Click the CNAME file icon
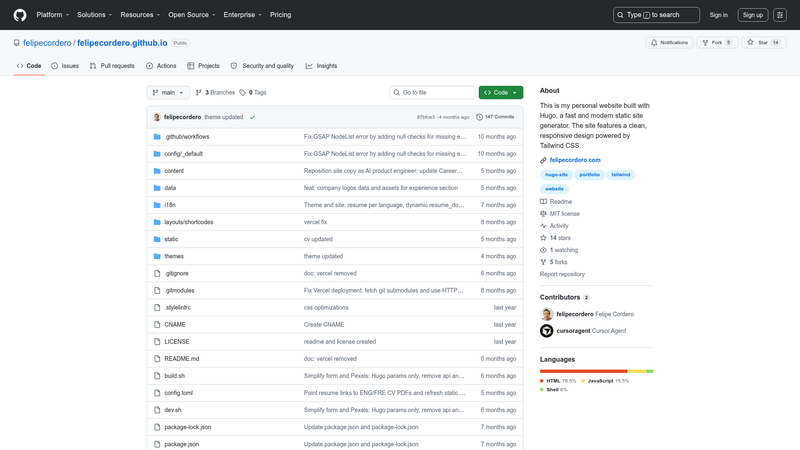This screenshot has width=800, height=450. click(x=157, y=324)
